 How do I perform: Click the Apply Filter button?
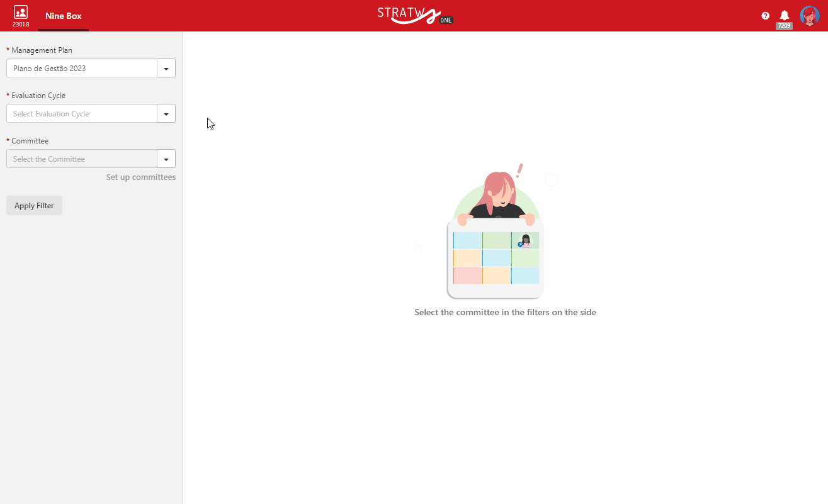pyautogui.click(x=34, y=206)
